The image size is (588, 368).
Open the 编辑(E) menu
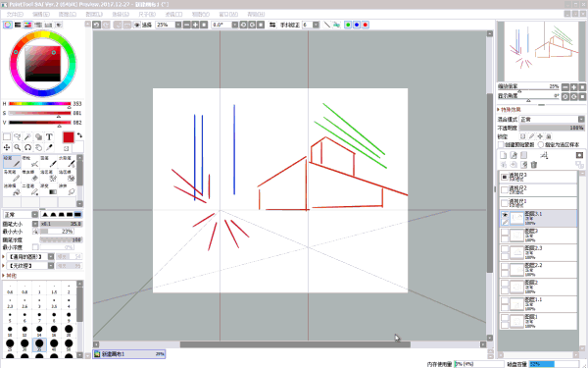pyautogui.click(x=41, y=15)
